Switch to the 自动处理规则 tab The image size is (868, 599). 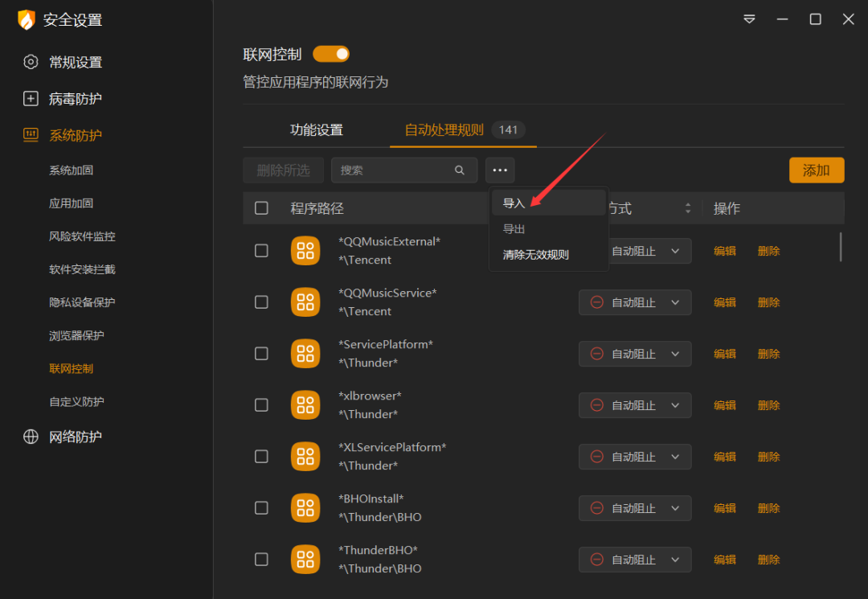pos(464,130)
